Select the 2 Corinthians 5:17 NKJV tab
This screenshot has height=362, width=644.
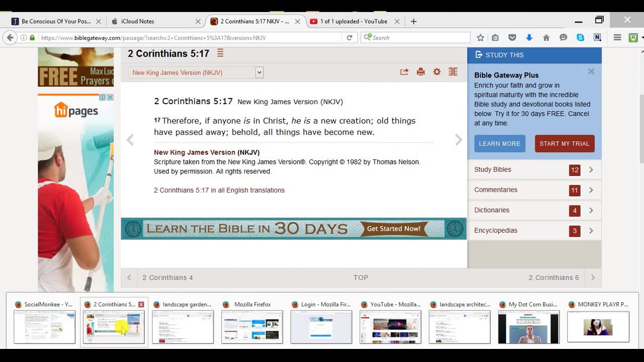(255, 21)
